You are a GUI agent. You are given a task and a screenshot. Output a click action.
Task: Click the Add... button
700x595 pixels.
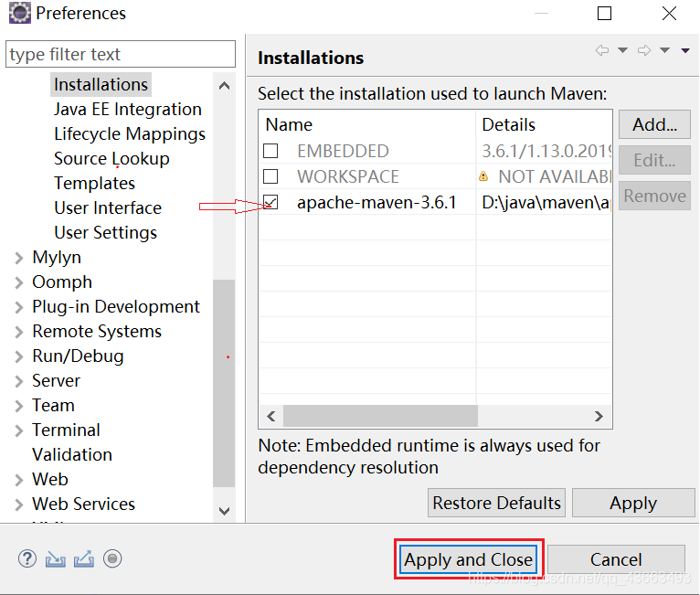(654, 124)
